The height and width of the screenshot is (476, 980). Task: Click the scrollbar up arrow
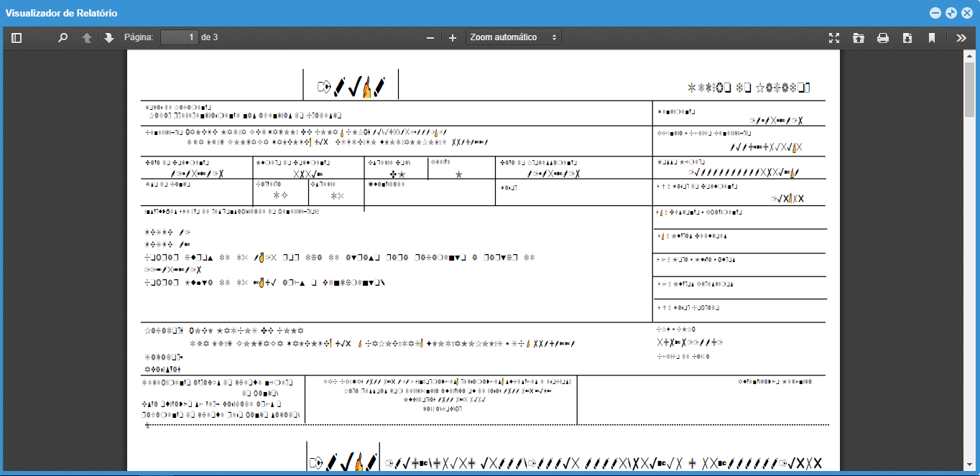[970, 56]
